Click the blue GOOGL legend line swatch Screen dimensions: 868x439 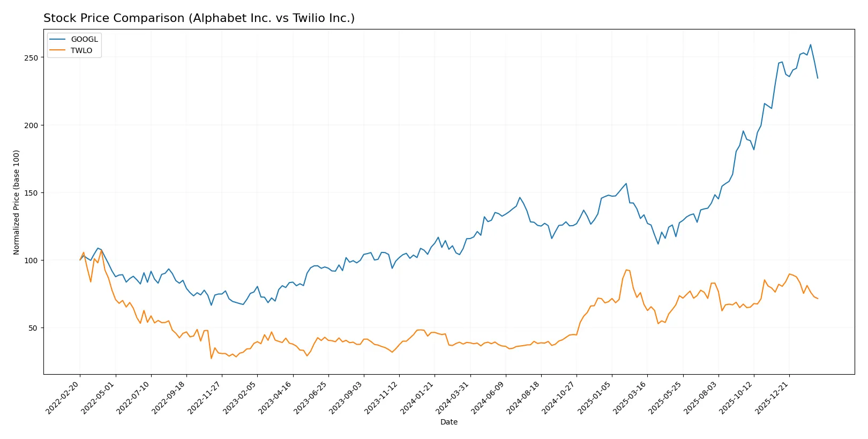(57, 39)
